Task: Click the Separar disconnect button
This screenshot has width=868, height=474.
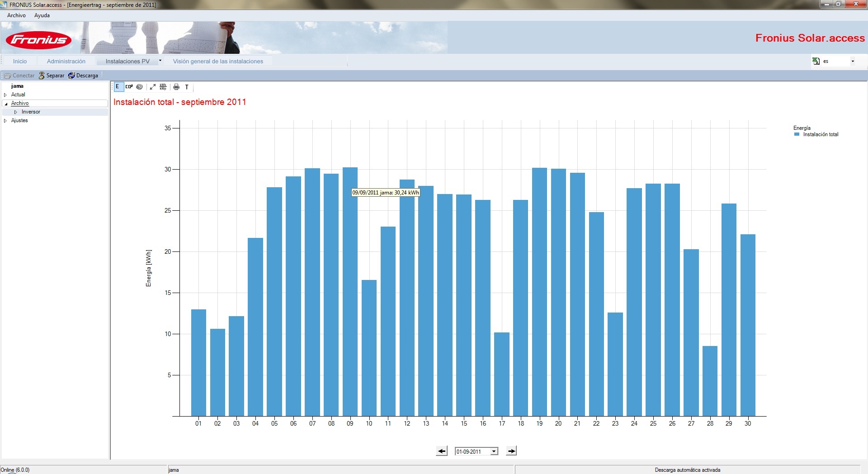Action: 51,76
